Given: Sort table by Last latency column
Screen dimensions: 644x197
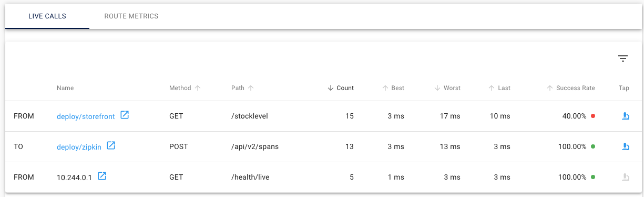Looking at the screenshot, I should (x=499, y=88).
